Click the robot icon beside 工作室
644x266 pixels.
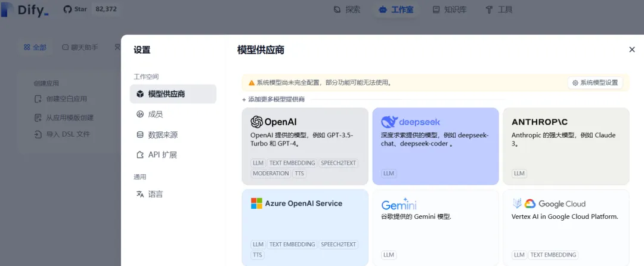click(383, 10)
